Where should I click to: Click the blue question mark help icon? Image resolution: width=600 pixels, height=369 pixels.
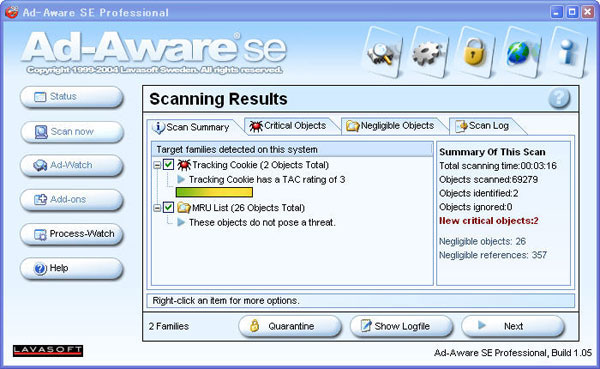coord(559,98)
